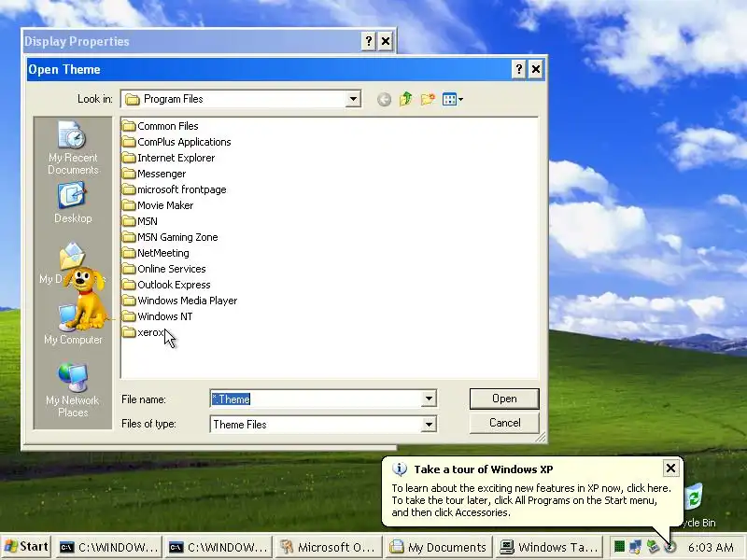Click the Open button
The width and height of the screenshot is (747, 560).
[x=504, y=399]
